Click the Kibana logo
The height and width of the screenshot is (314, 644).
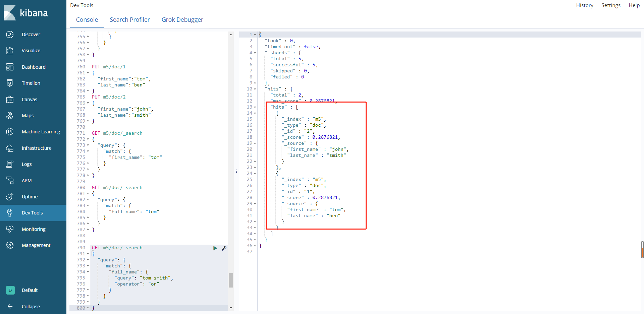point(26,13)
